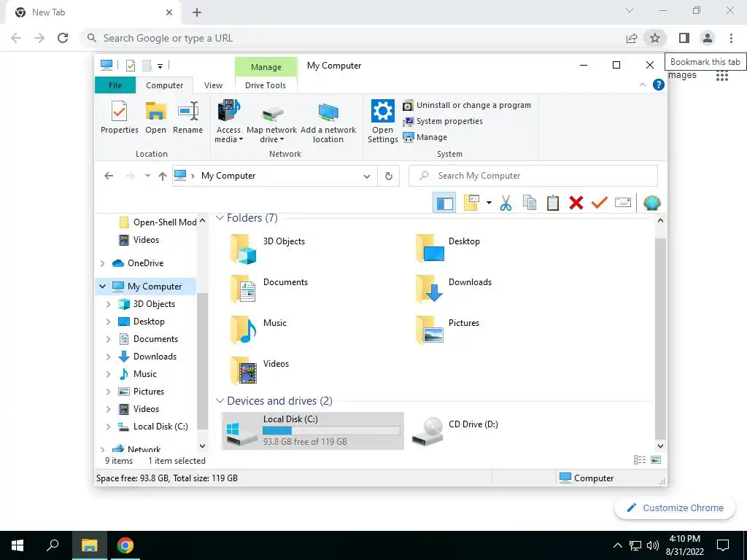Select the Pictures folder in main pane

coord(447,330)
